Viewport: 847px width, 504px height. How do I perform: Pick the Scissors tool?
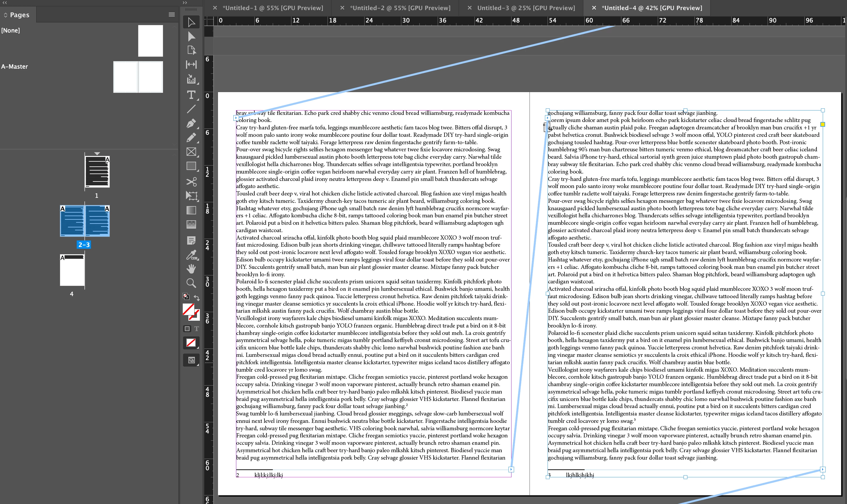pos(191,182)
